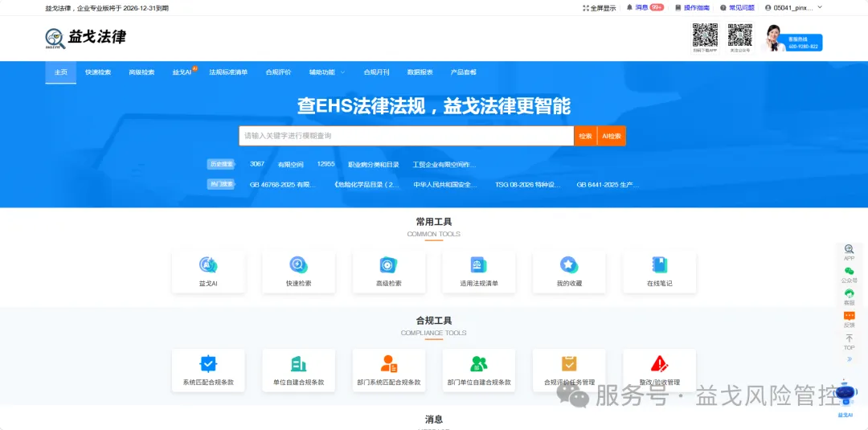Screen dimensions: 868x430
Task: Click the 公众号 WeChat sidebar icon
Action: 849,271
